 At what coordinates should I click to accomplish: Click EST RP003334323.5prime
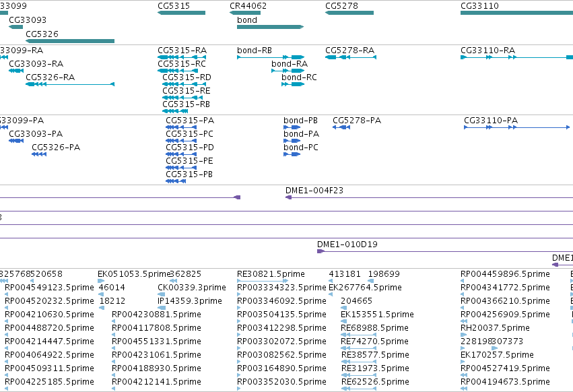click(281, 288)
